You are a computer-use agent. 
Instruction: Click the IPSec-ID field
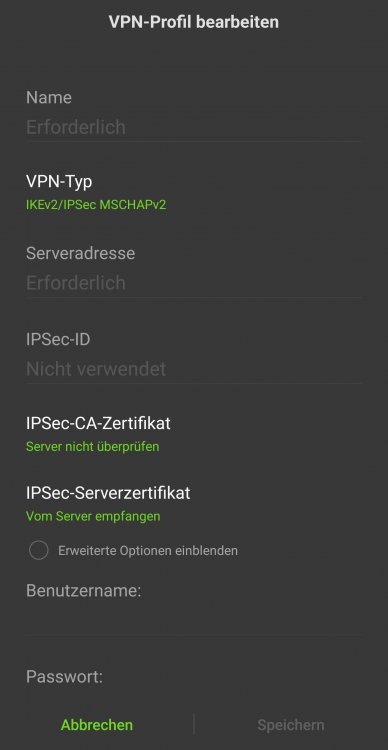[194, 369]
